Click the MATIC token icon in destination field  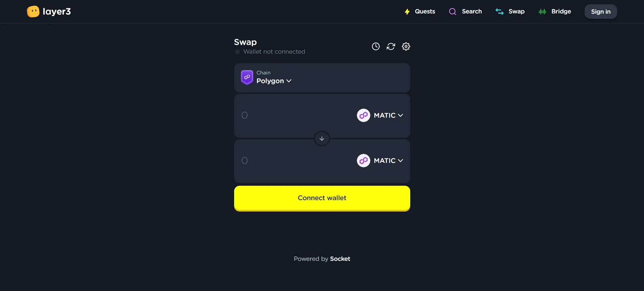click(x=363, y=161)
